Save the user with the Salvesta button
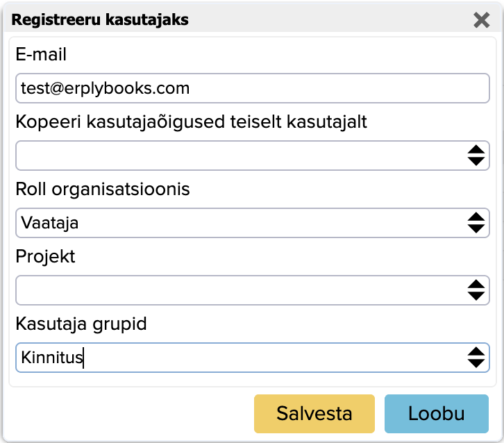This screenshot has width=504, height=443. click(x=314, y=414)
